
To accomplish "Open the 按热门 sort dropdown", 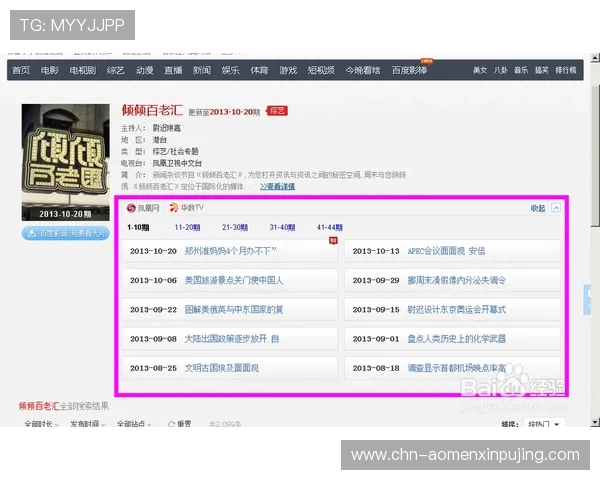I will pyautogui.click(x=543, y=424).
